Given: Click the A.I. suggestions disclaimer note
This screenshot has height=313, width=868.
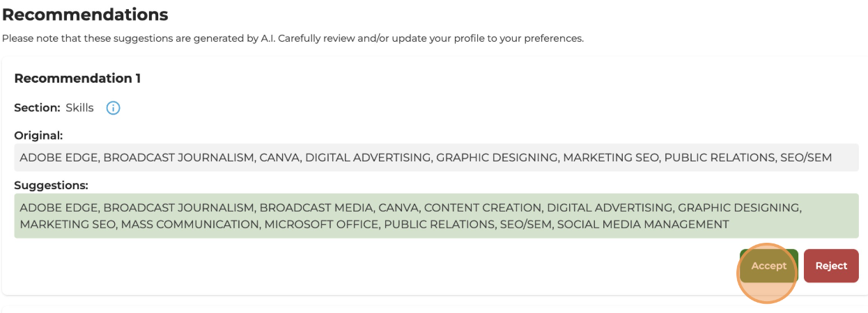Looking at the screenshot, I should (293, 38).
